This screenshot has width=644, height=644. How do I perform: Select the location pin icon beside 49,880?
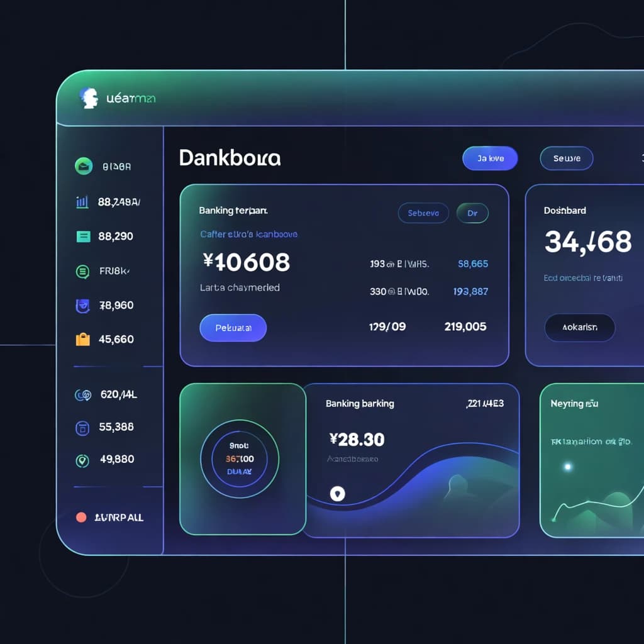point(82,459)
